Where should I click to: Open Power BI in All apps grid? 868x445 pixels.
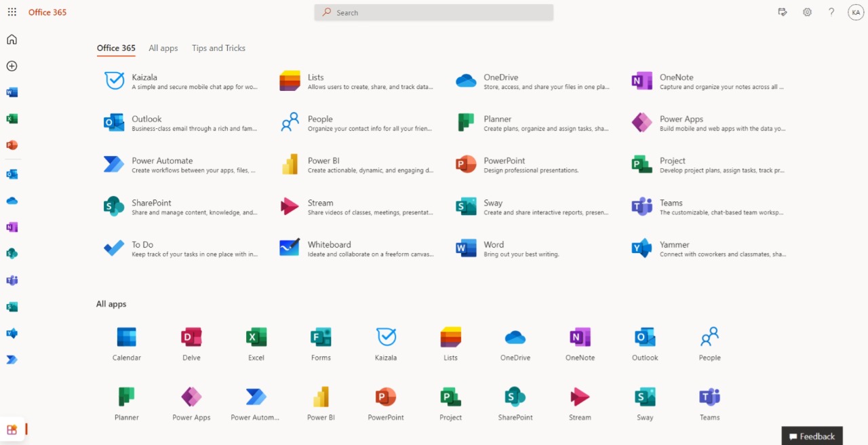point(321,404)
